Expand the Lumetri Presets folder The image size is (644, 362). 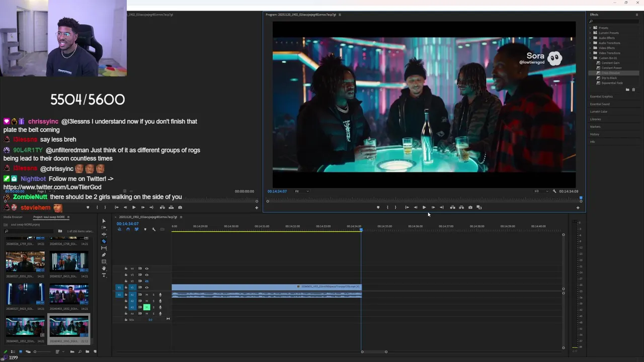click(590, 33)
